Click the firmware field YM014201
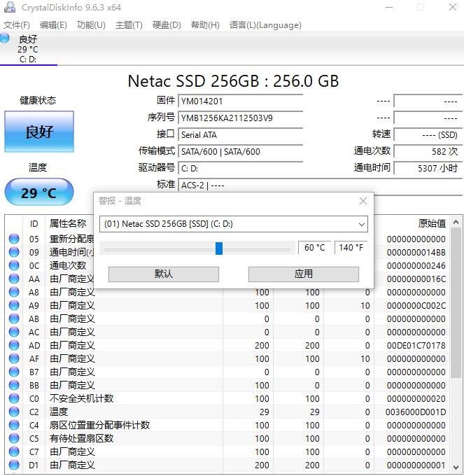The image size is (464, 476). coord(240,101)
